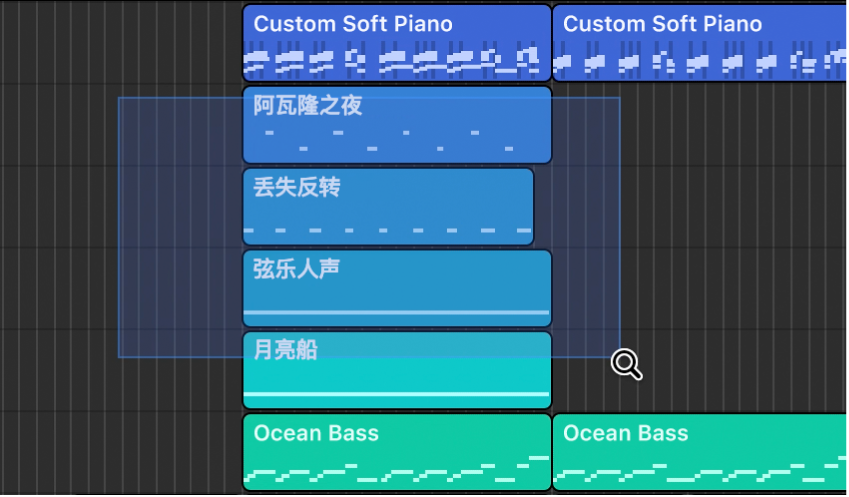Select the second Custom Soft Piano region
The width and height of the screenshot is (849, 497).
click(700, 42)
